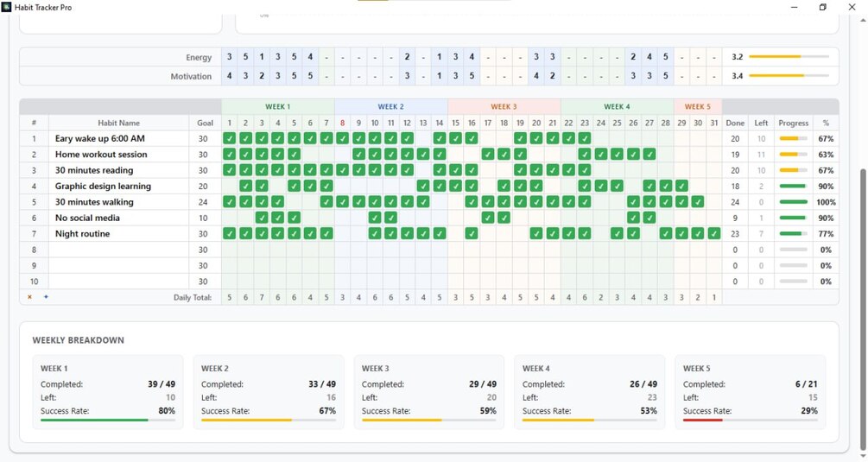Click the Motivation average rating bar
The image size is (868, 462).
click(x=789, y=76)
